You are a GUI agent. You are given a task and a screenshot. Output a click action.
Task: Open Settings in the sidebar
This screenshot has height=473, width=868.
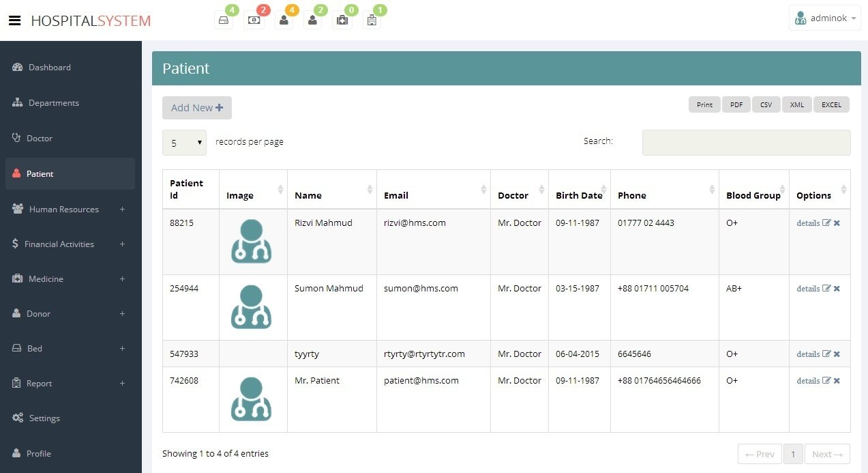coord(70,418)
